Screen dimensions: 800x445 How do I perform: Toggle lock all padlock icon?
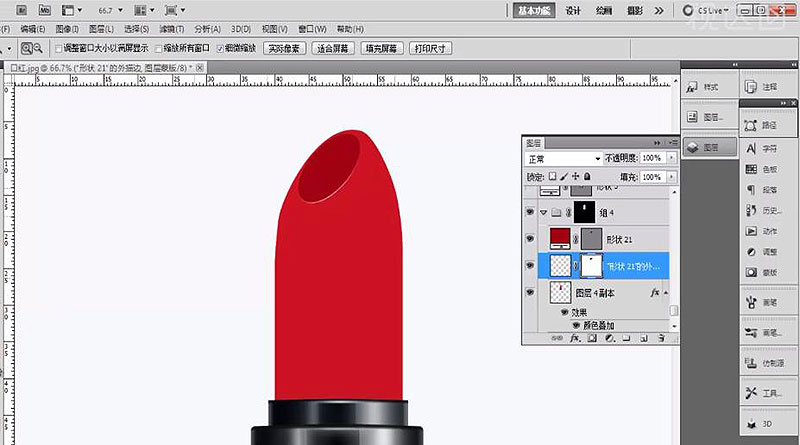587,177
